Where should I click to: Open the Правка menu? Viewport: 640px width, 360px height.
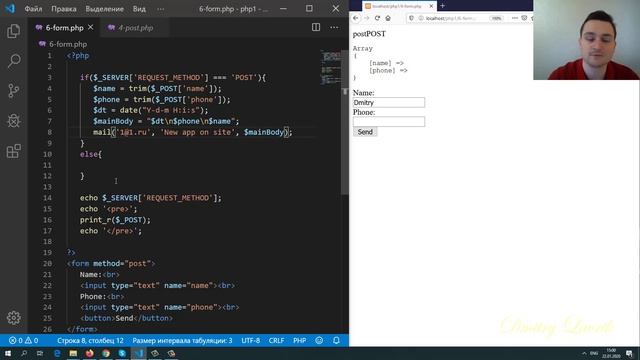point(64,9)
